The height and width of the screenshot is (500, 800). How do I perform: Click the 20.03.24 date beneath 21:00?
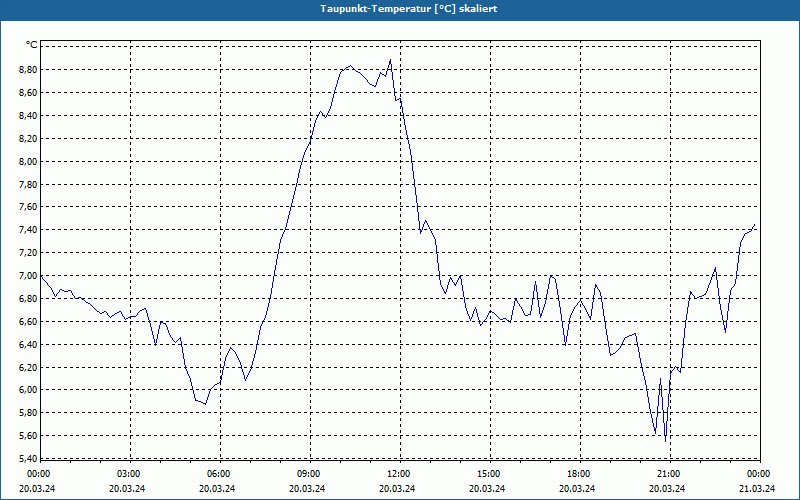(x=667, y=488)
